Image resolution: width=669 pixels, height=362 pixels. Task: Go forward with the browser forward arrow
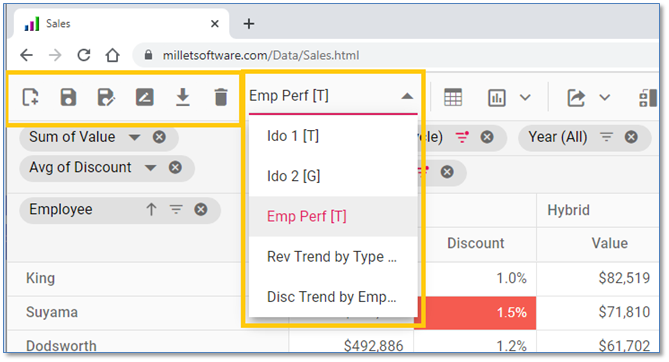click(x=55, y=55)
